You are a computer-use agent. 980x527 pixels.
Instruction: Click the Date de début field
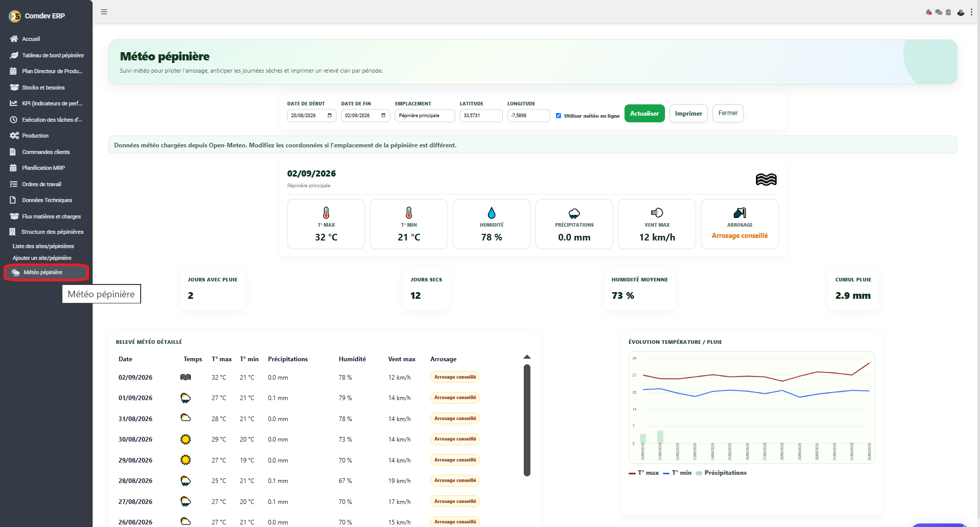point(311,116)
